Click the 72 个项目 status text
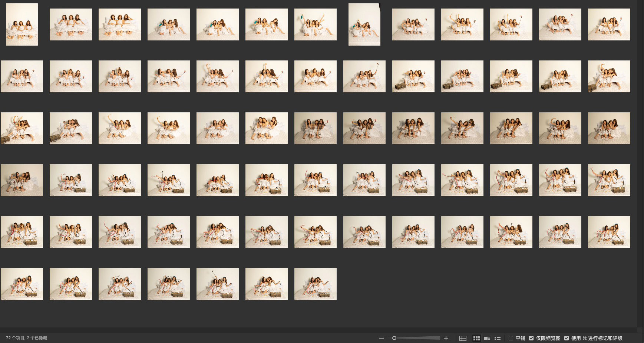The width and height of the screenshot is (644, 343). pyautogui.click(x=26, y=338)
